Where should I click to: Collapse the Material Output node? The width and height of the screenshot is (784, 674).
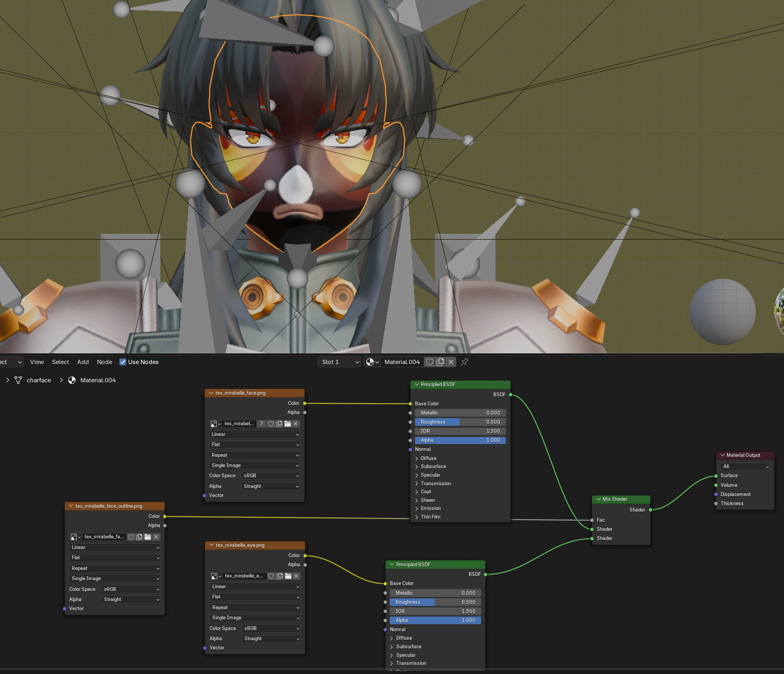pos(722,455)
